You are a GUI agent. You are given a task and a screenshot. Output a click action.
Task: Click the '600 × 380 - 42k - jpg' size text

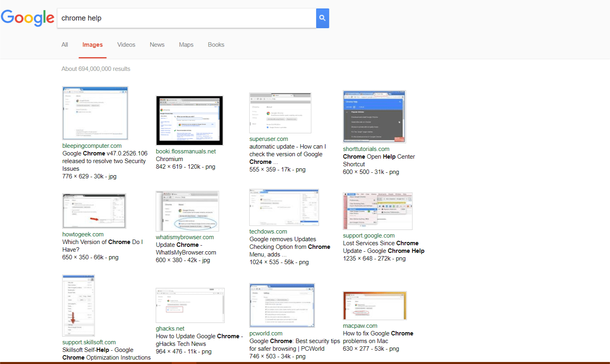(183, 260)
